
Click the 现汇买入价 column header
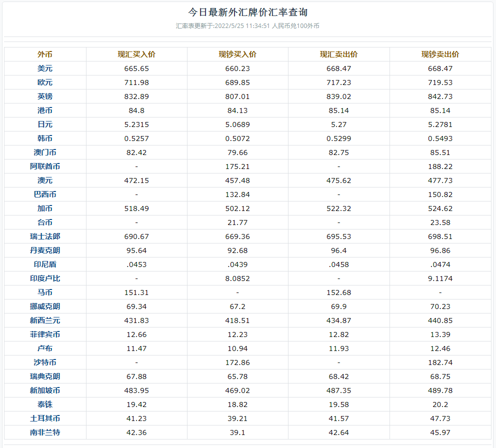[136, 54]
